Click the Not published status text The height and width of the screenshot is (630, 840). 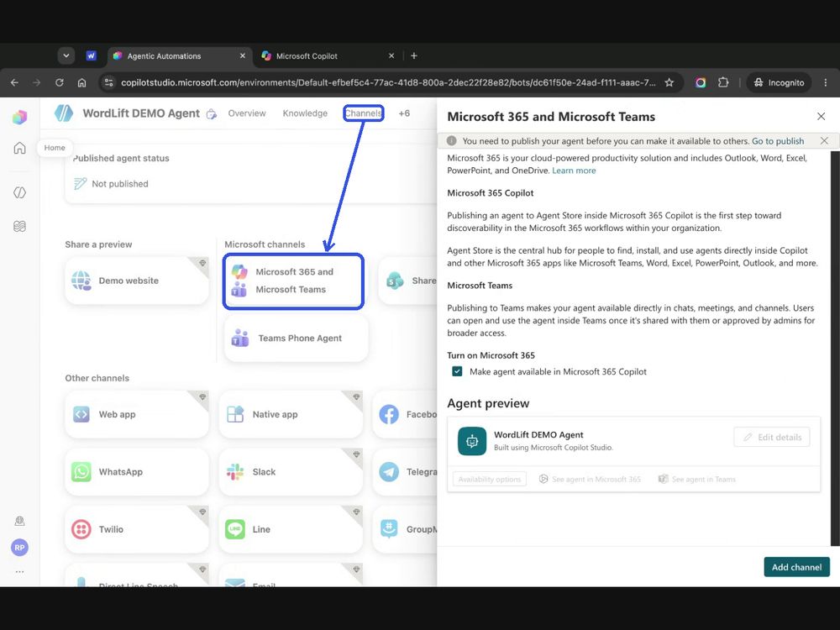tap(120, 184)
